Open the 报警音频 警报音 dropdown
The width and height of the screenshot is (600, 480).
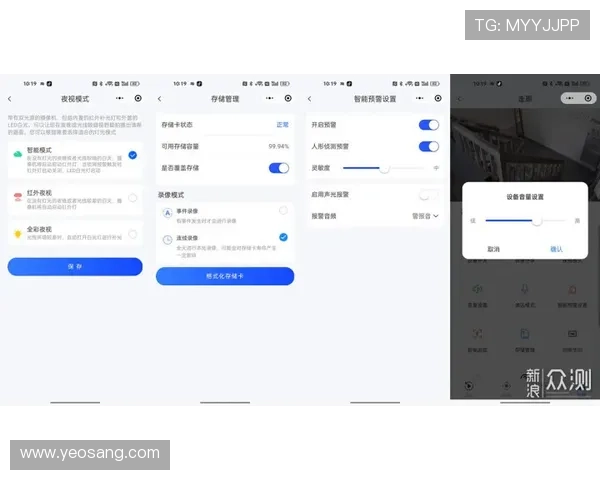click(x=425, y=216)
